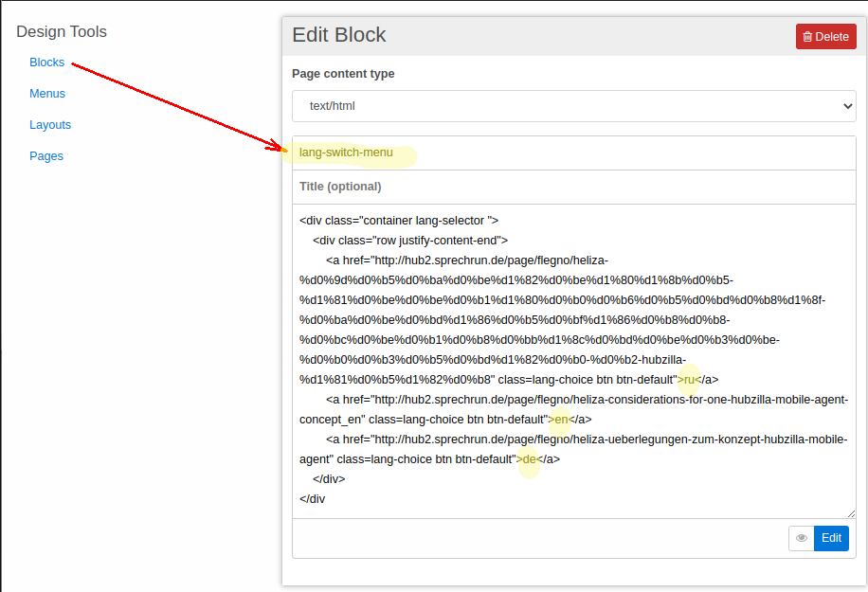Go to Menus in Design Tools
This screenshot has height=592, width=868.
47,94
